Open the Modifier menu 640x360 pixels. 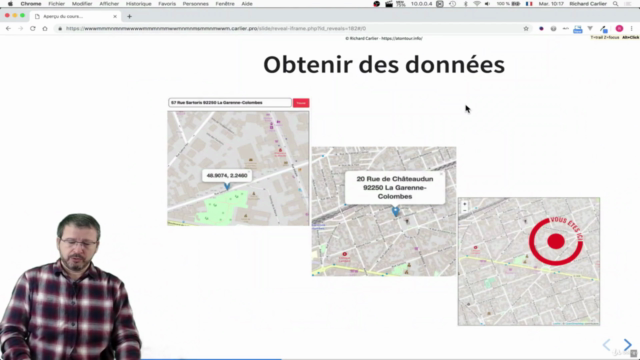click(82, 4)
